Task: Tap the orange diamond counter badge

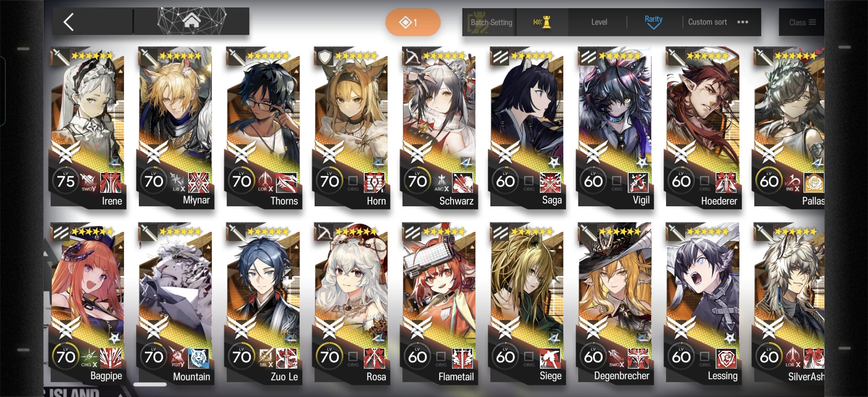Action: coord(413,22)
